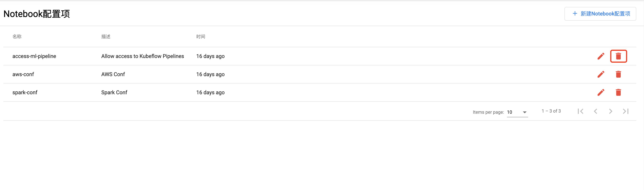Viewport: 644px width, 190px height.
Task: Select the spark-conf row name
Action: point(25,92)
